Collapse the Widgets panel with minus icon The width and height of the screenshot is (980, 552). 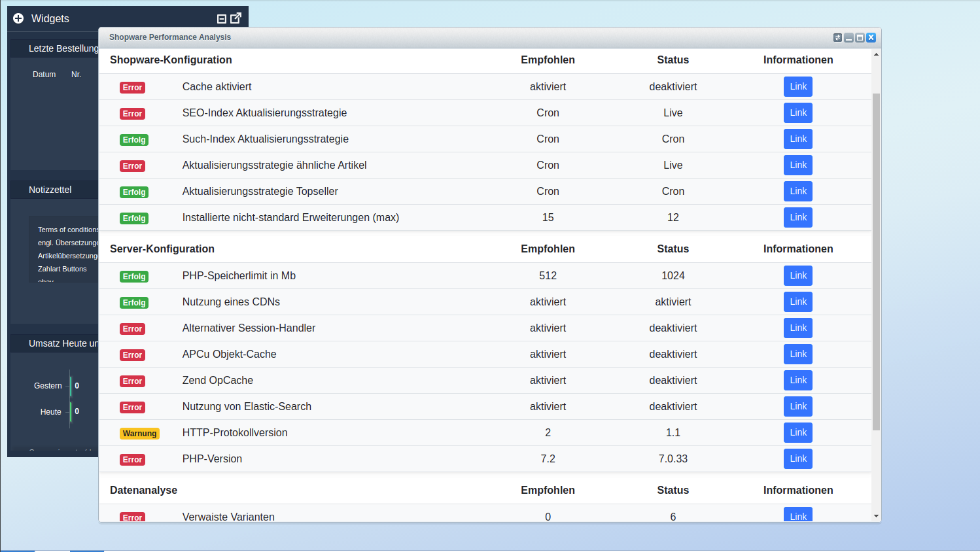[x=221, y=19]
